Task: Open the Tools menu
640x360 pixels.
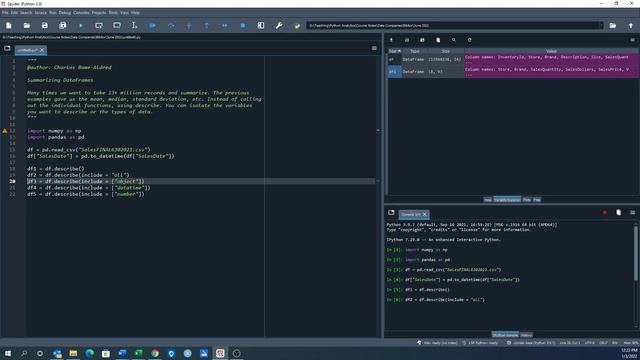Action: 113,13
